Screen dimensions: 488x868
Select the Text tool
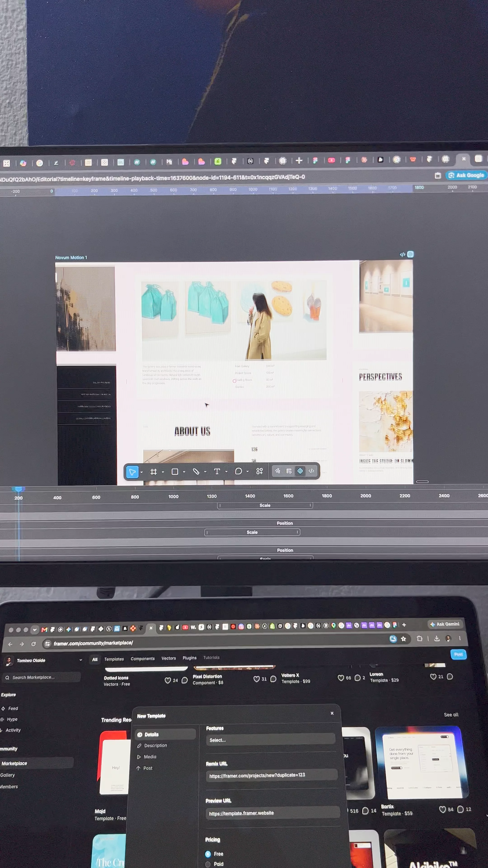[x=217, y=471]
